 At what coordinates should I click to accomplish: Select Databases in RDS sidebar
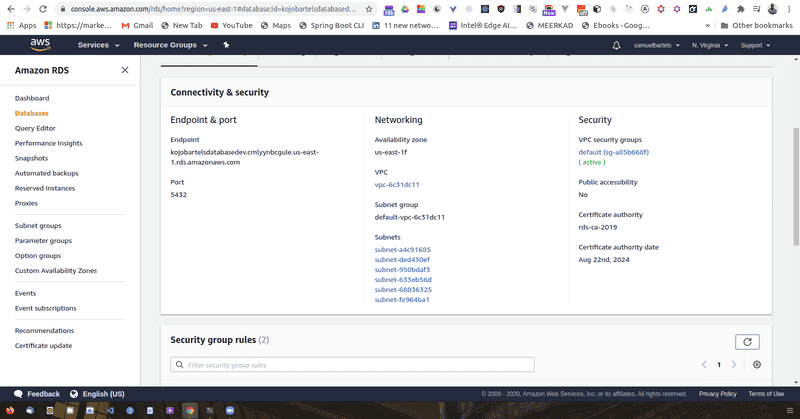tap(32, 113)
